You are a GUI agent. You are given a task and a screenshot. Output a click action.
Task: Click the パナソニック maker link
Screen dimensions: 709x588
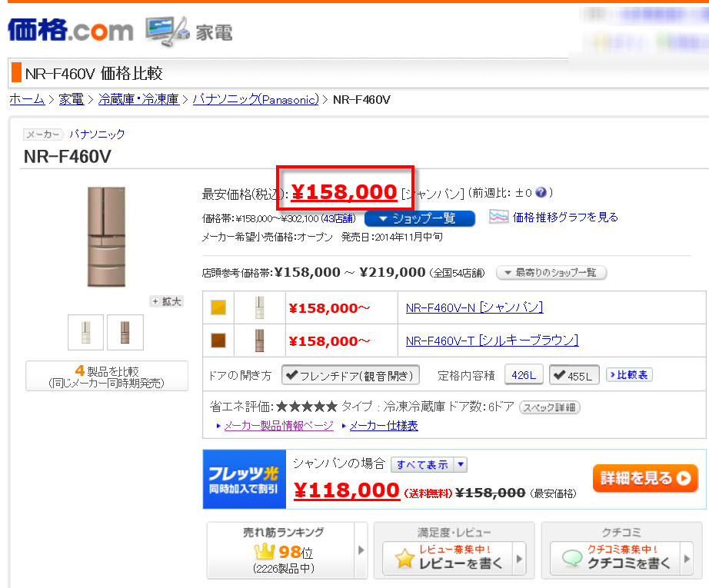(x=97, y=134)
